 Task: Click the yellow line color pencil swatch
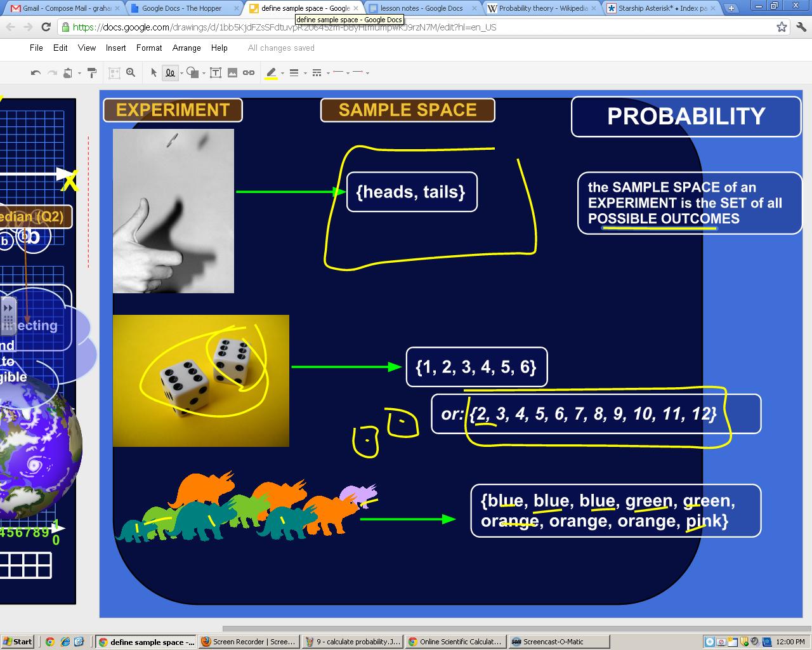(272, 73)
